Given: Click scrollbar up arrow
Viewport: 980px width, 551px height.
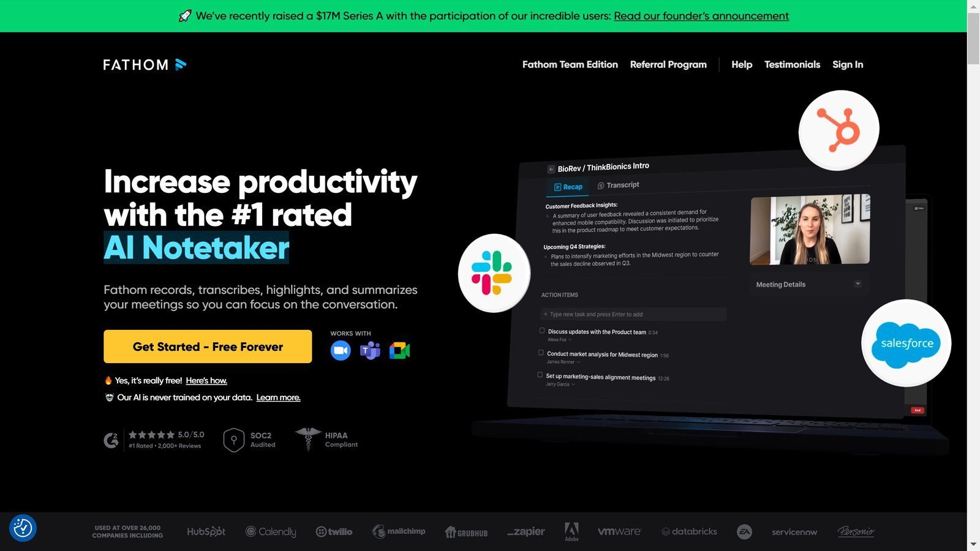Looking at the screenshot, I should [973, 6].
